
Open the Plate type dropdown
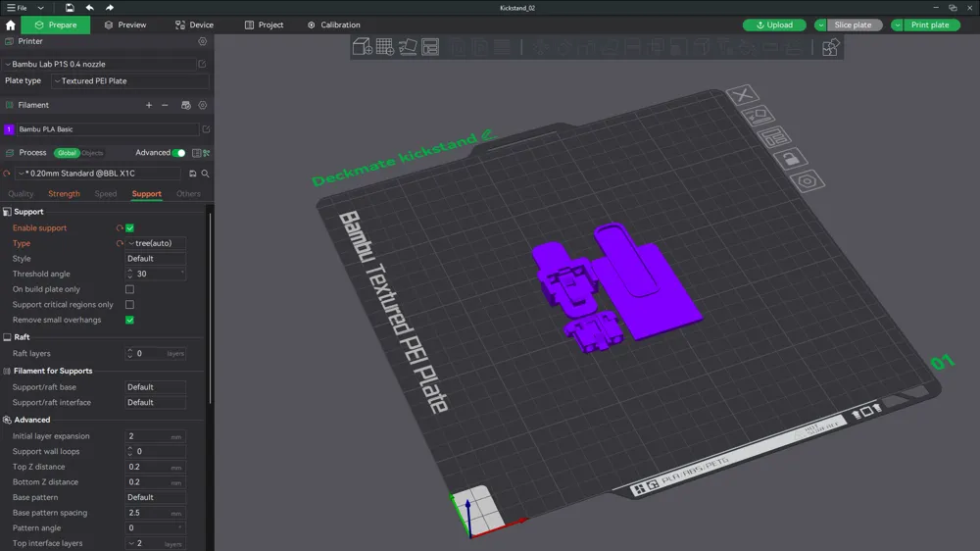point(130,80)
